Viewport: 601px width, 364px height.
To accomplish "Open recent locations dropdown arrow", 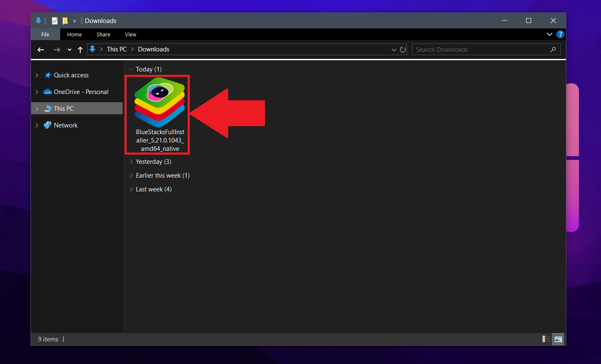I will 69,50.
